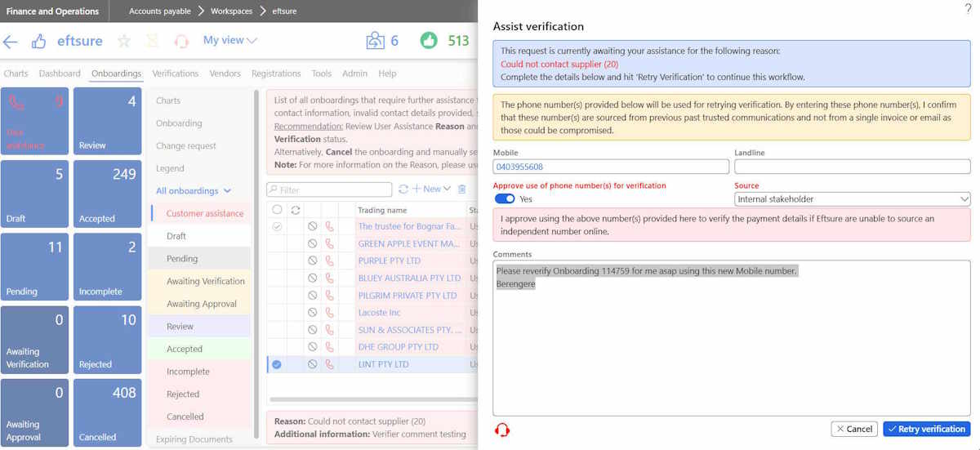Switch to the Dashboard tab
Screen dimensions: 980x450
pos(60,74)
